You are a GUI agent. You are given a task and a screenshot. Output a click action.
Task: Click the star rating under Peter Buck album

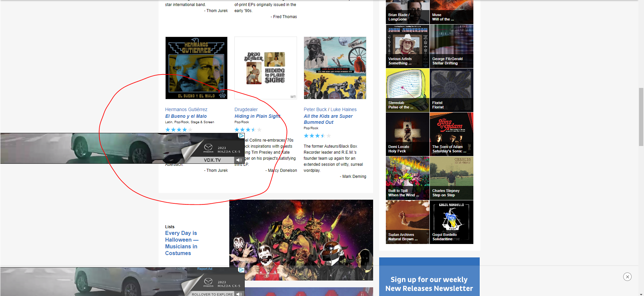tap(317, 136)
